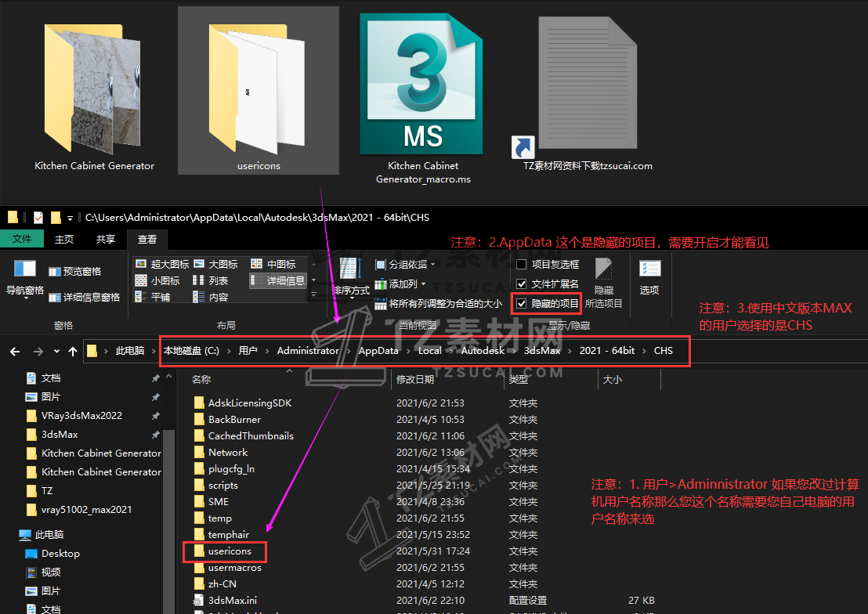Viewport: 868px width, 614px height.
Task: Open the 排序方式 sort menu
Action: pos(351,278)
